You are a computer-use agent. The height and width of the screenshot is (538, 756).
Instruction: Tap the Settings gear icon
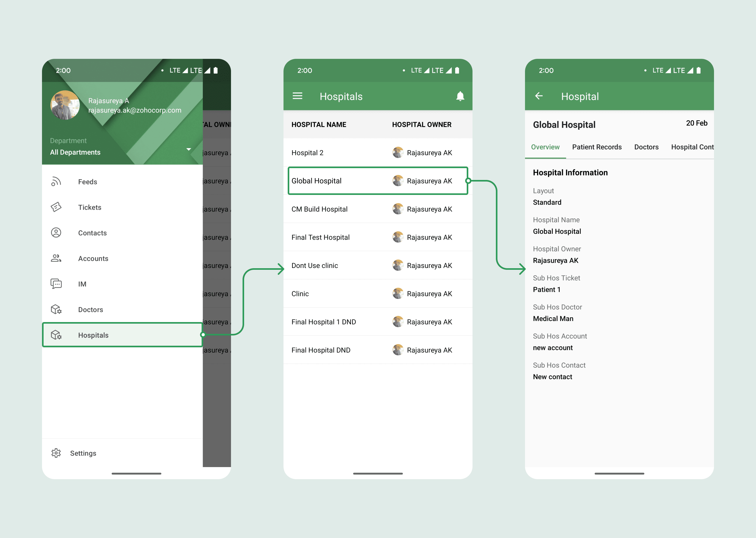[56, 453]
